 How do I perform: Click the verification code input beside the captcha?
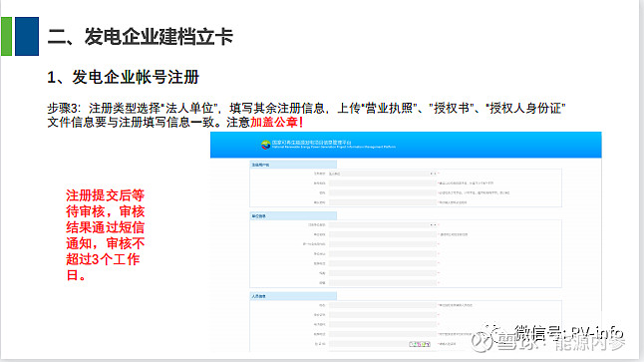click(x=369, y=344)
